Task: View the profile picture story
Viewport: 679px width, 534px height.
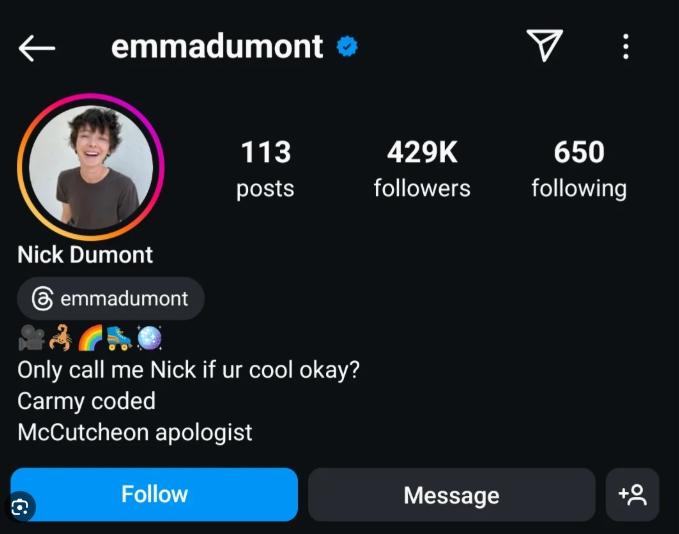Action: point(91,167)
